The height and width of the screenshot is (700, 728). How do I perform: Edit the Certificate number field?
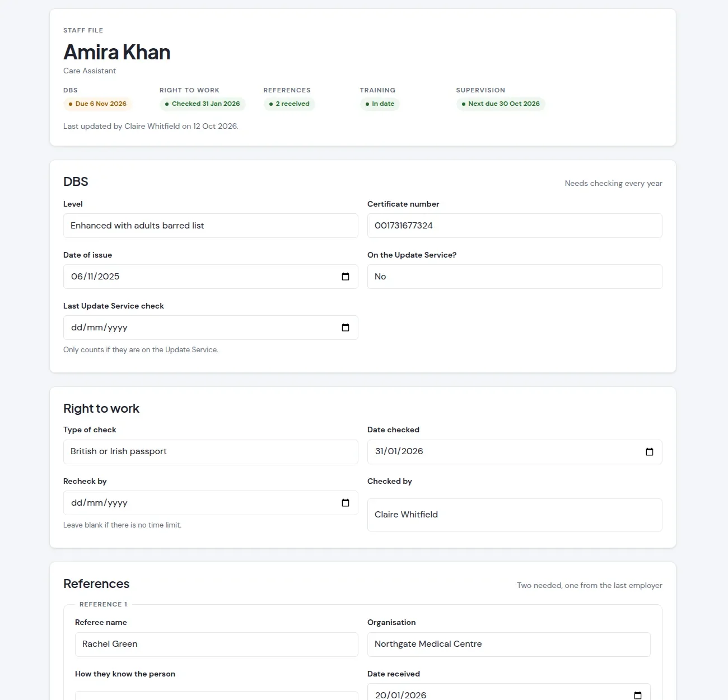[515, 226]
